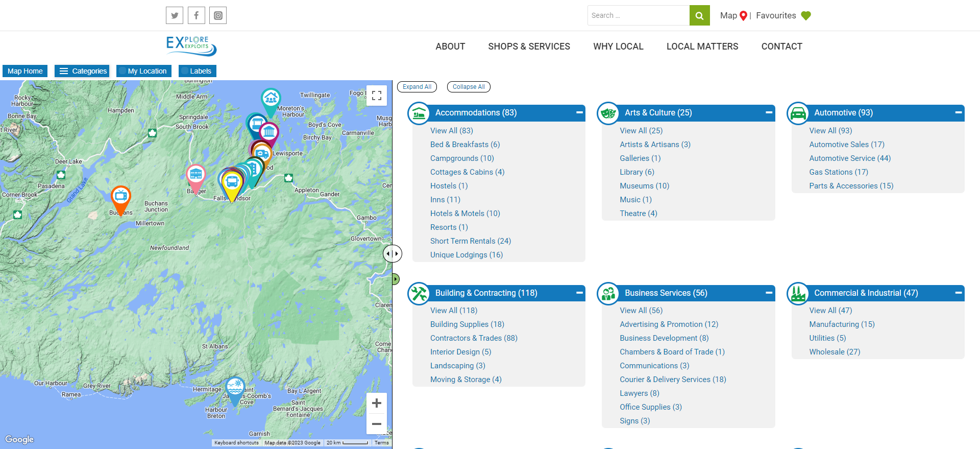Viewport: 980px width, 449px height.
Task: Click the Map Home button
Action: (25, 71)
